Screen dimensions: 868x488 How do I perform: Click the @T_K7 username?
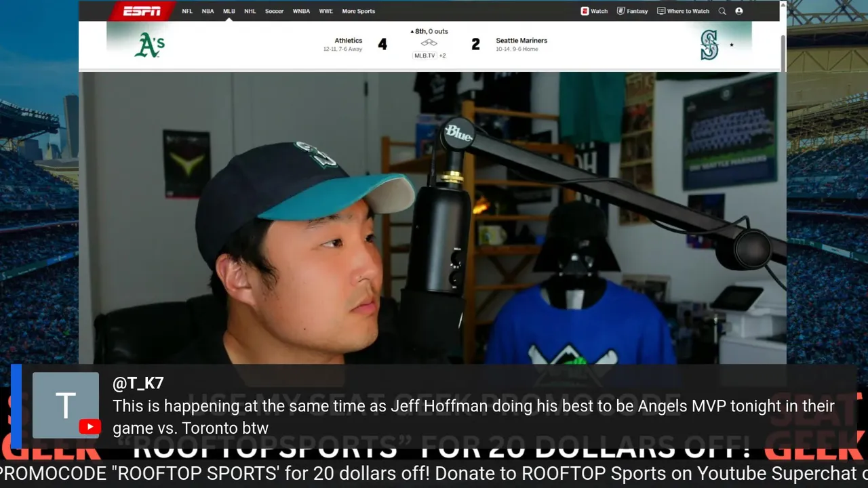click(138, 383)
